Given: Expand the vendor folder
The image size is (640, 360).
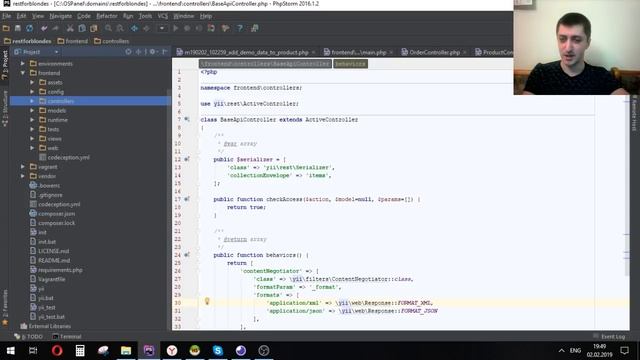Looking at the screenshot, I should point(23,176).
